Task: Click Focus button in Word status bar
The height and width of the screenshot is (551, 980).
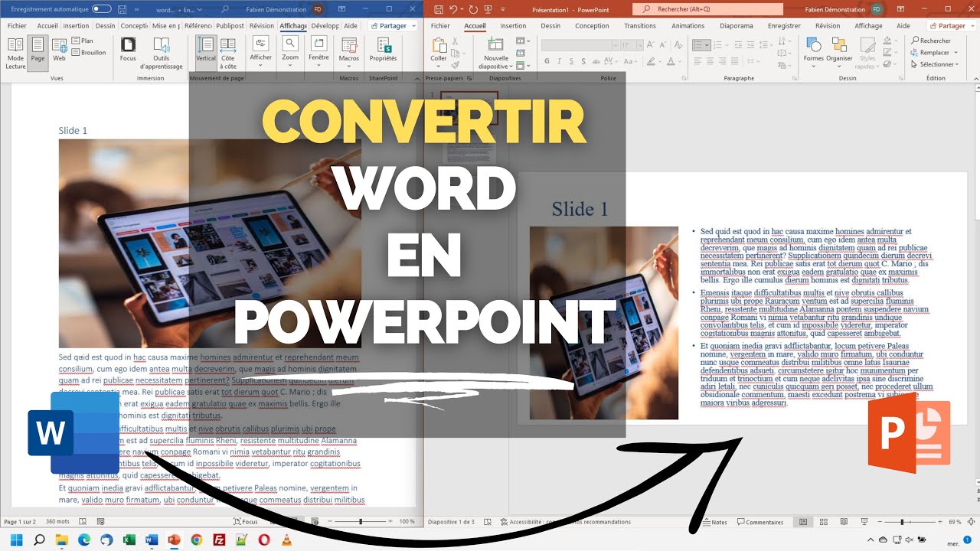Action: pyautogui.click(x=244, y=522)
